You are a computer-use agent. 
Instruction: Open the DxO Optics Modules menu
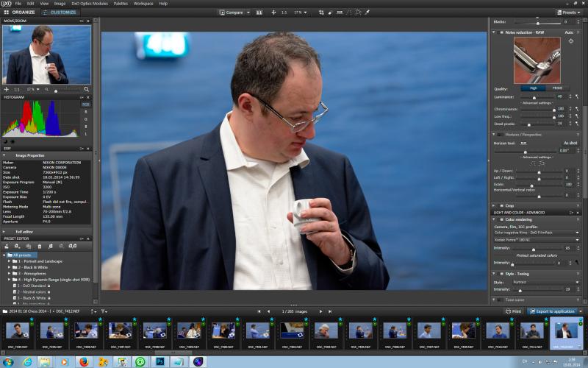click(x=90, y=4)
